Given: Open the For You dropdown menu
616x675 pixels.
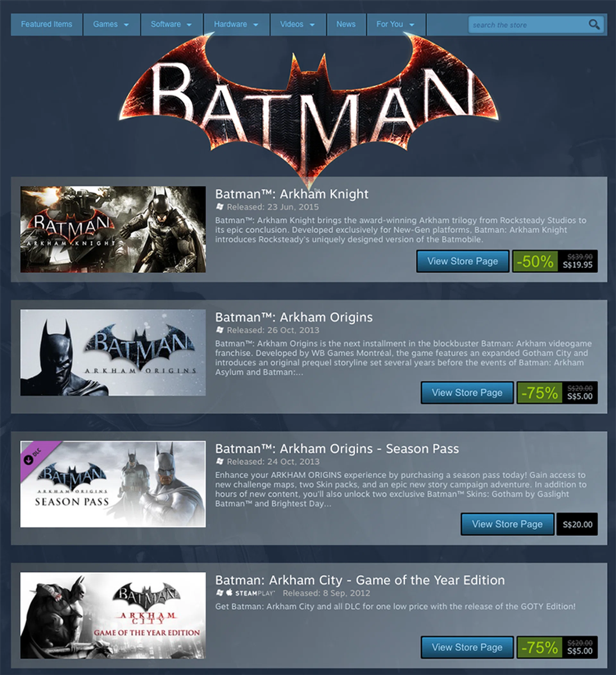Looking at the screenshot, I should (396, 24).
